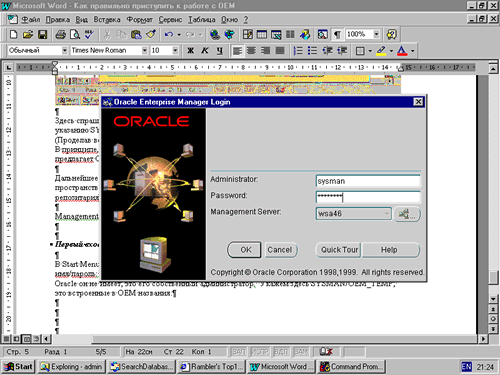
Task: Open the Print Preview icon
Action: point(75,34)
